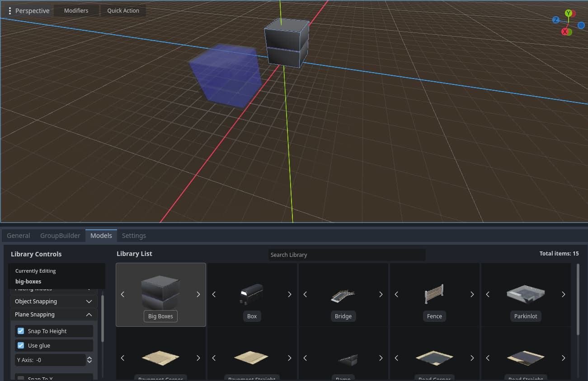Click the Modifiers button
Viewport: 588px width, 381px height.
pos(76,10)
